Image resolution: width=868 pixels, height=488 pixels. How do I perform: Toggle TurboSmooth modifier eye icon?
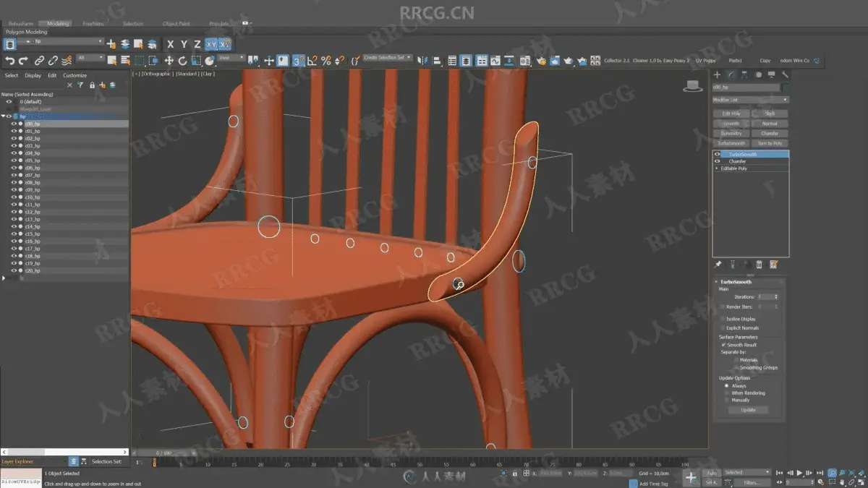pyautogui.click(x=718, y=154)
